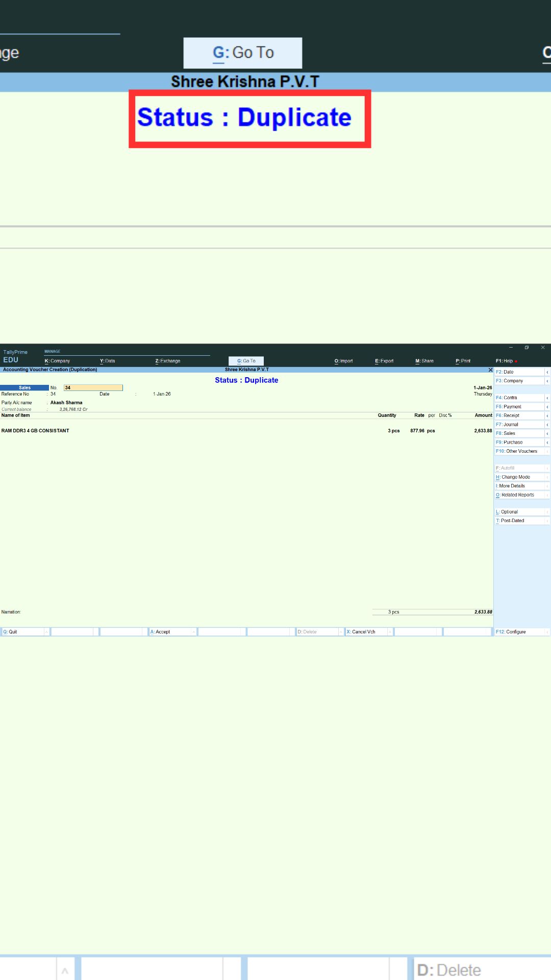Open the Y: Data menu
Image resolution: width=551 pixels, height=980 pixels.
tap(108, 361)
